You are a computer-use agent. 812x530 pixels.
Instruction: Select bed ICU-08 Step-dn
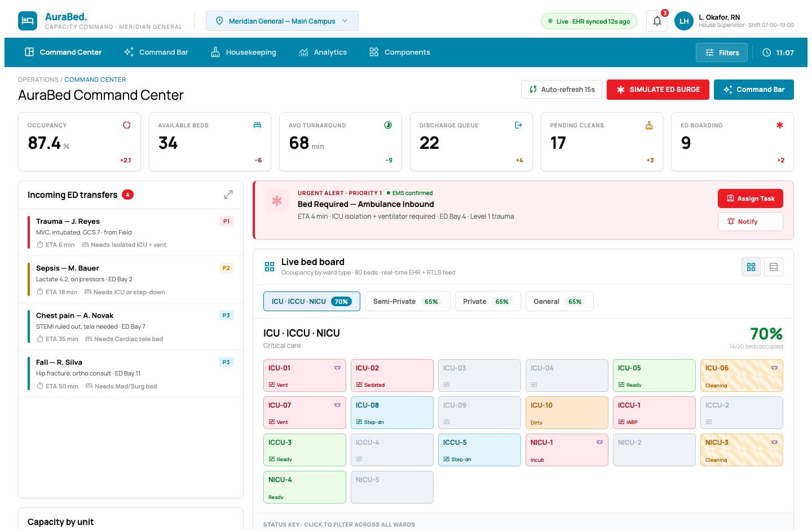tap(392, 413)
